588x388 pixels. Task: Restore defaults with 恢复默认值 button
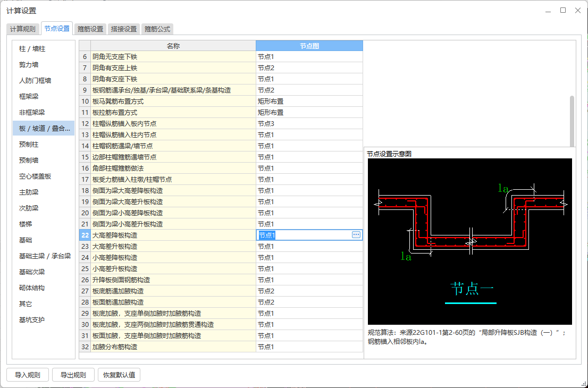119,375
